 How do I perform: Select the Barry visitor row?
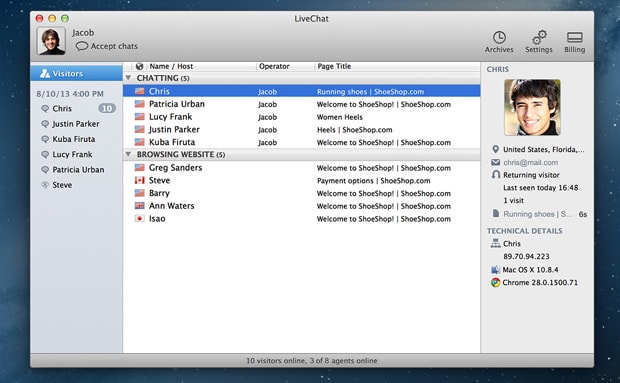click(x=302, y=193)
